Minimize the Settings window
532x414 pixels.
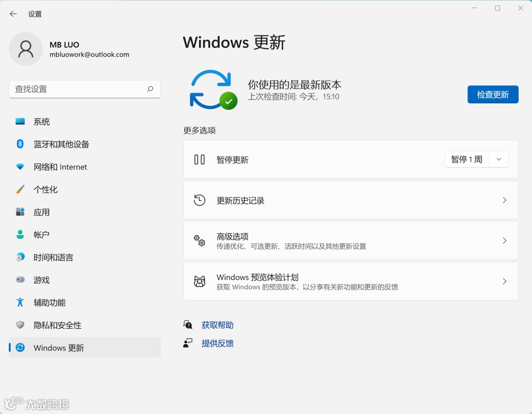click(474, 8)
